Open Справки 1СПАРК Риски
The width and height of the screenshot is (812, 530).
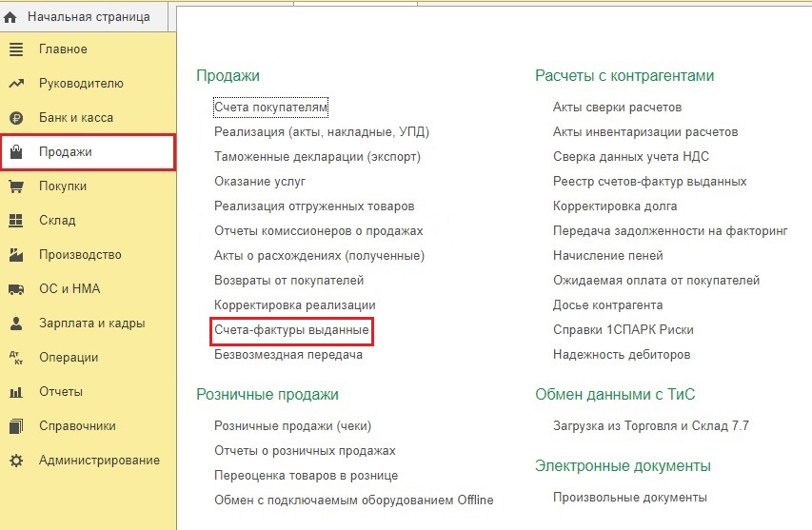point(623,329)
